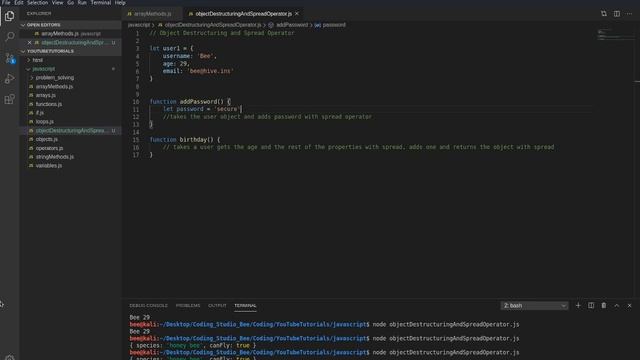Open if.js in the file tree

pos(40,113)
